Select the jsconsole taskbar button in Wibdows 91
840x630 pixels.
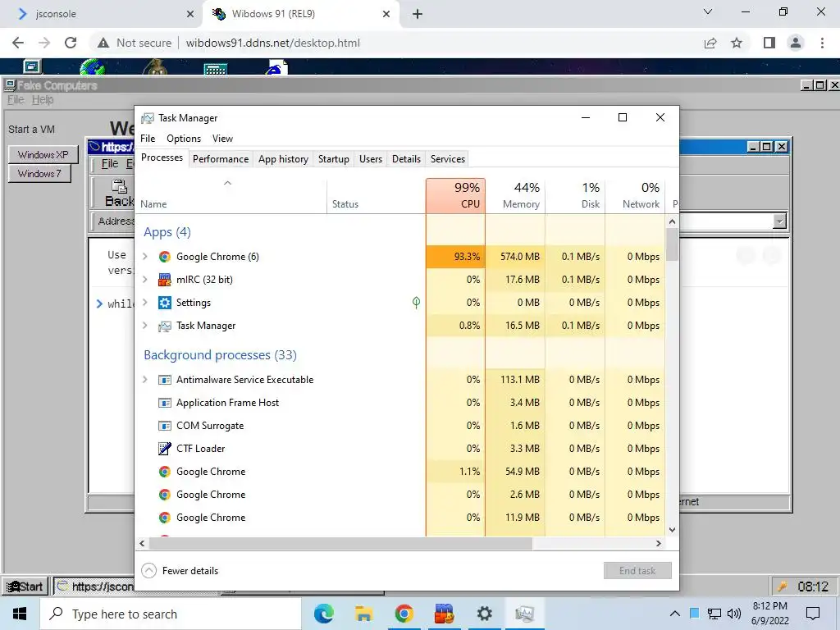[94, 587]
